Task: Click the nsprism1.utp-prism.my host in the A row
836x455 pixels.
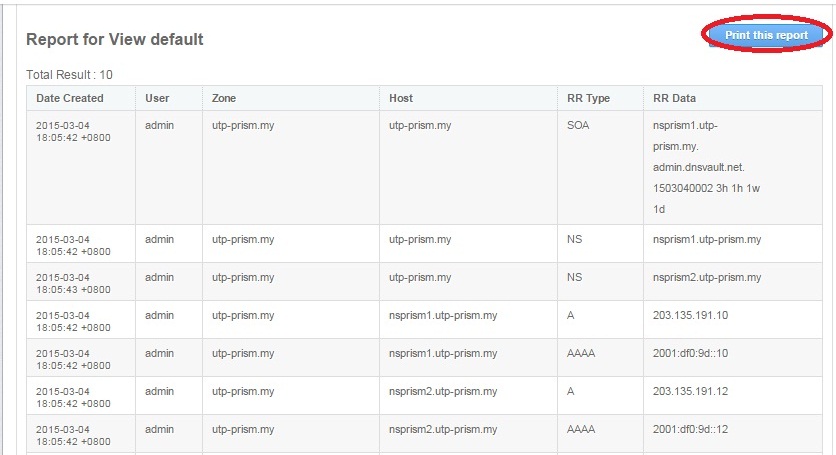Action: coord(443,315)
